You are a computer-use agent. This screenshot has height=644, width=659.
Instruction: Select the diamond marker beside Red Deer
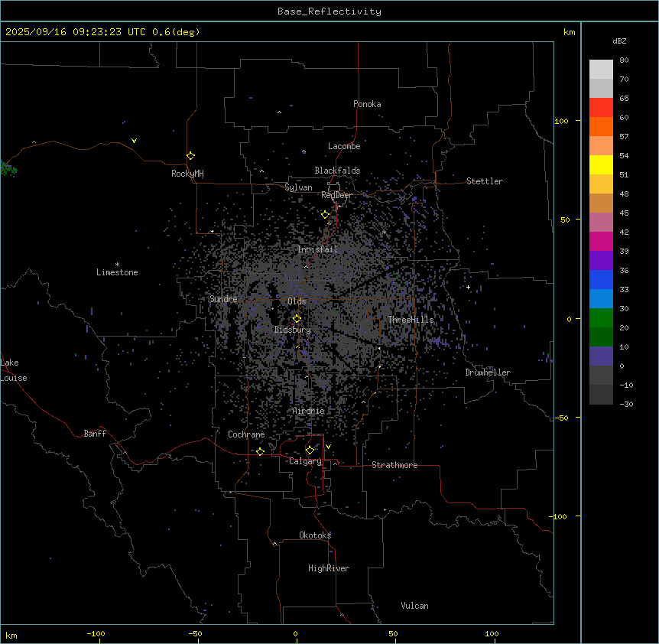[325, 214]
